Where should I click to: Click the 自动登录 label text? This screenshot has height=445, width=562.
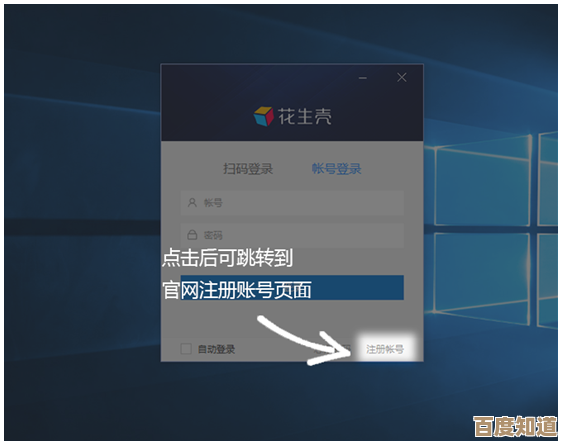tap(216, 349)
